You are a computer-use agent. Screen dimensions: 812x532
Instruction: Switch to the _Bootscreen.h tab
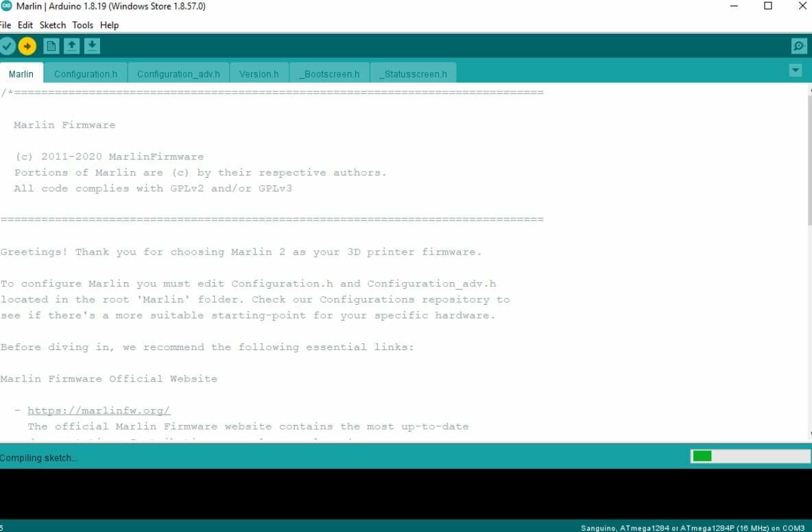[329, 73]
